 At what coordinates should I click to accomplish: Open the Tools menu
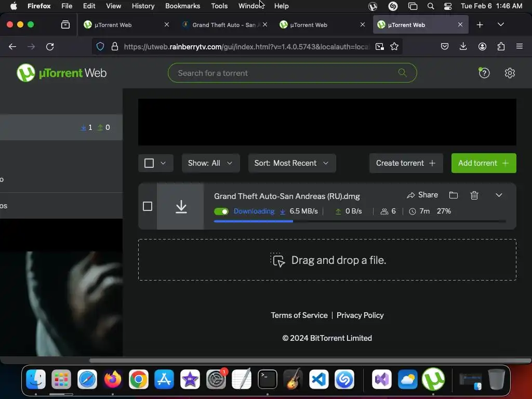[219, 6]
